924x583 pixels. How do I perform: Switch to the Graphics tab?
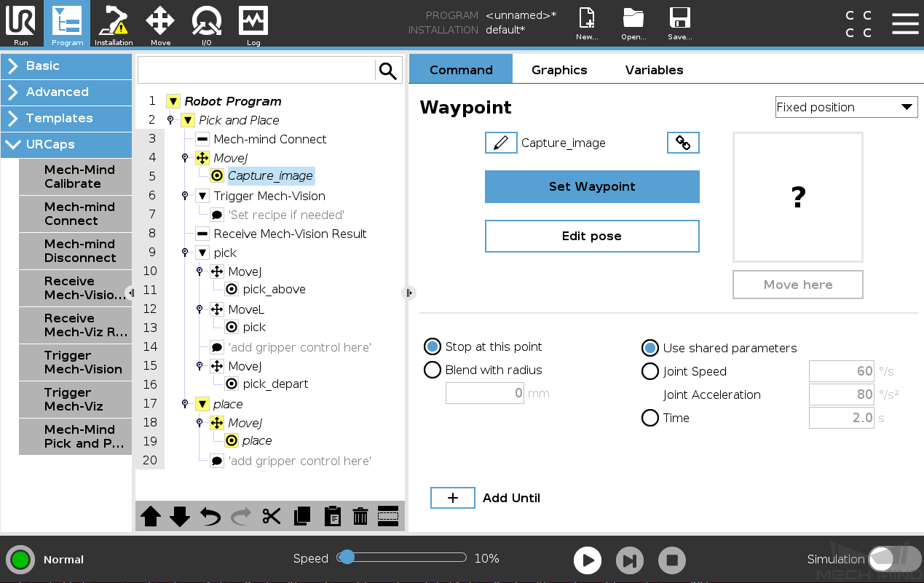559,70
